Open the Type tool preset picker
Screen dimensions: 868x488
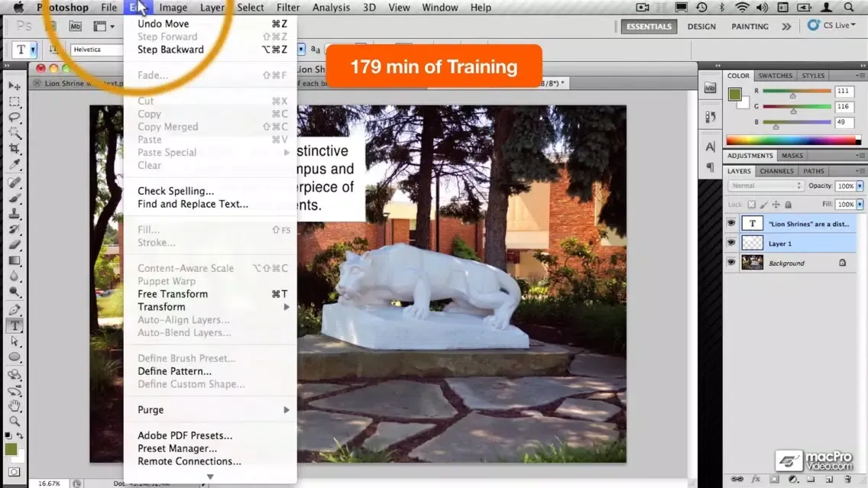click(33, 50)
